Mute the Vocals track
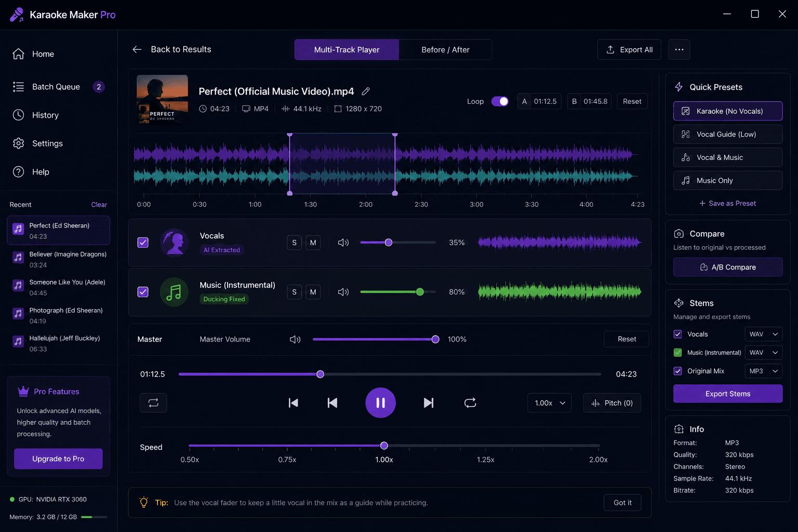This screenshot has height=532, width=798. (313, 243)
